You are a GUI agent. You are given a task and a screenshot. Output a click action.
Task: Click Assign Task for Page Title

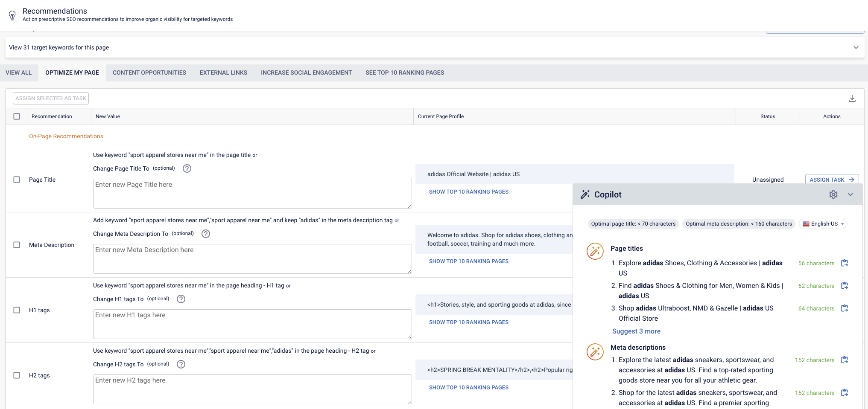(x=831, y=180)
